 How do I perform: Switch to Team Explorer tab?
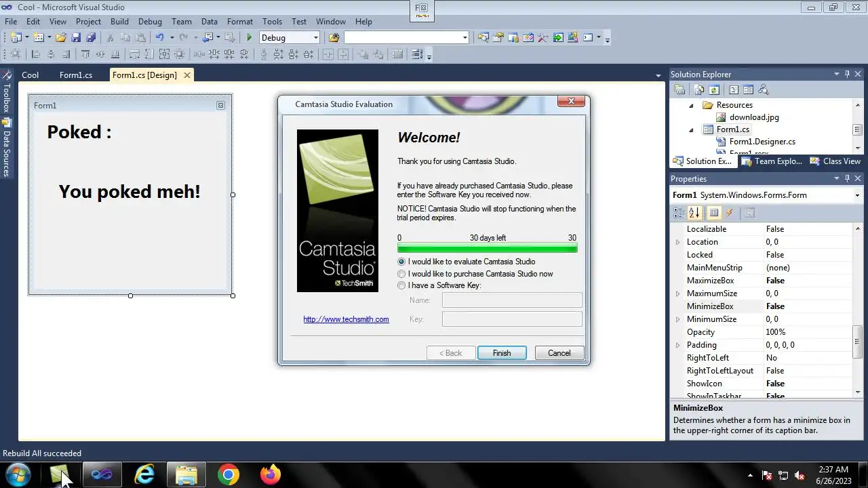pyautogui.click(x=772, y=161)
